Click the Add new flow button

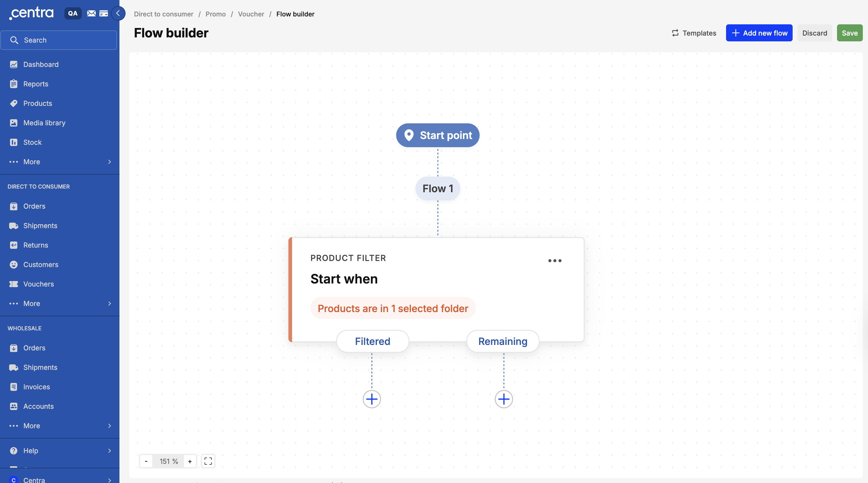(759, 33)
